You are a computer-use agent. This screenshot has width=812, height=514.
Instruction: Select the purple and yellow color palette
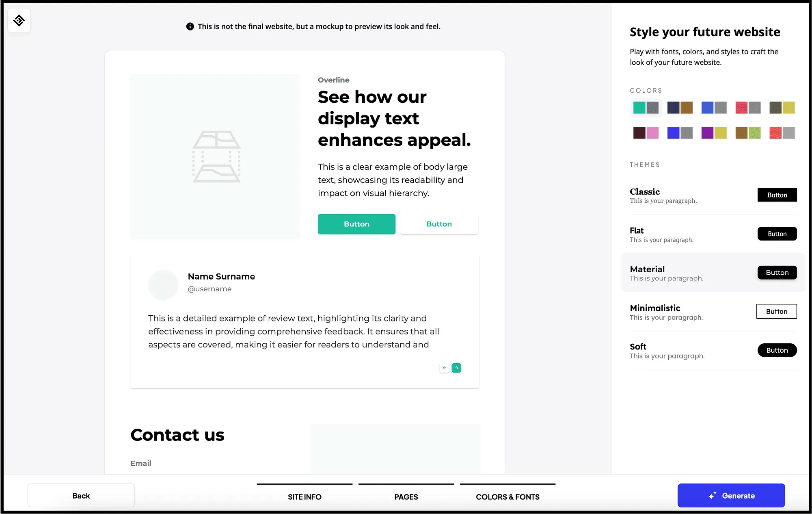click(714, 133)
